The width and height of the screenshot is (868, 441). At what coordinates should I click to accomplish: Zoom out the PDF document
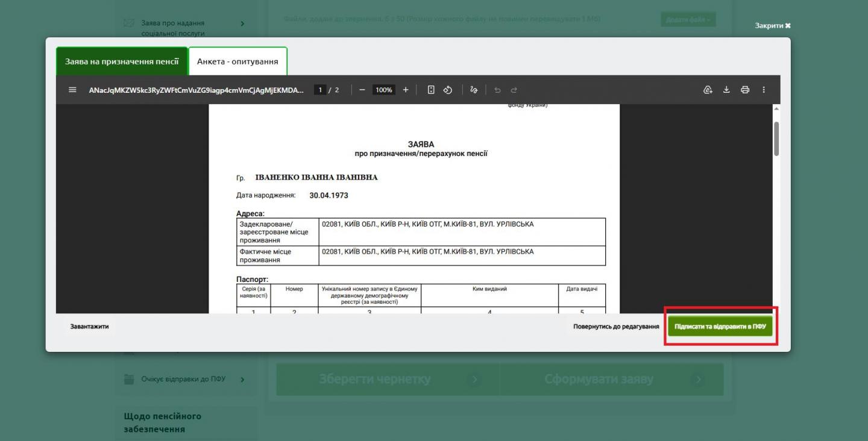point(362,90)
